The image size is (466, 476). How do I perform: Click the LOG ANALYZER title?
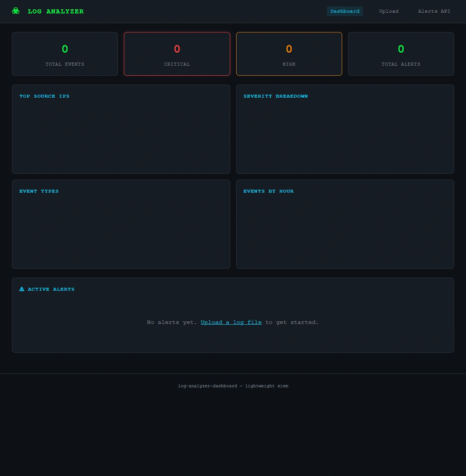(x=56, y=11)
